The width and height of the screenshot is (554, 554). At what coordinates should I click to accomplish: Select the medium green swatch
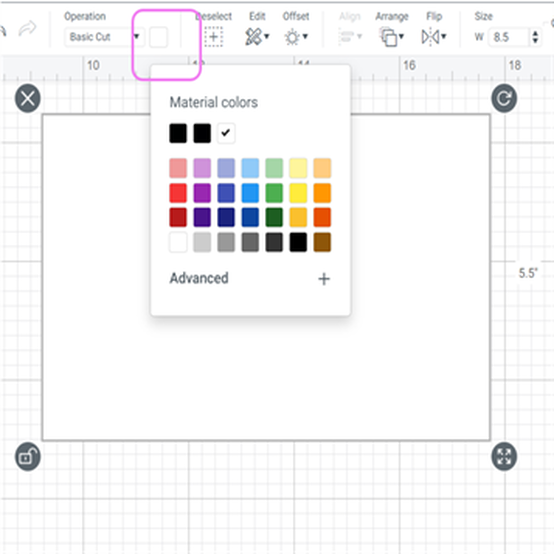[x=274, y=193]
